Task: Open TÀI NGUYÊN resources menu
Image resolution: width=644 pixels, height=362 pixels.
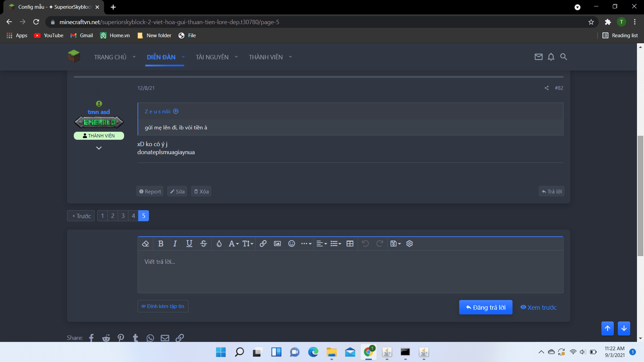Action: (212, 57)
